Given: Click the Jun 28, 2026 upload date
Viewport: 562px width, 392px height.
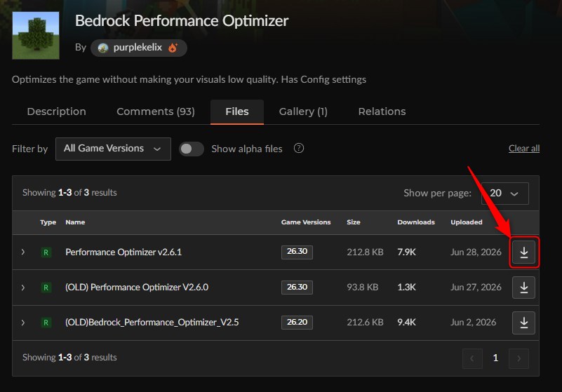Looking at the screenshot, I should coord(476,252).
